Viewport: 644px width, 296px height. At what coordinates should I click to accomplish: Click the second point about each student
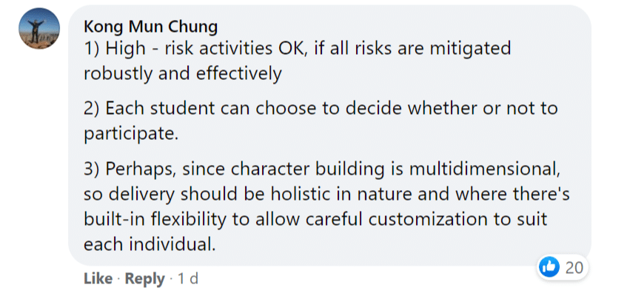pos(321,121)
